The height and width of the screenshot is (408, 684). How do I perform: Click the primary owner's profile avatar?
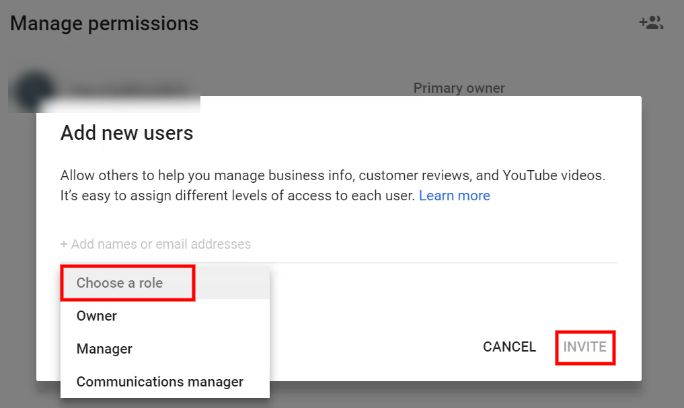coord(30,88)
